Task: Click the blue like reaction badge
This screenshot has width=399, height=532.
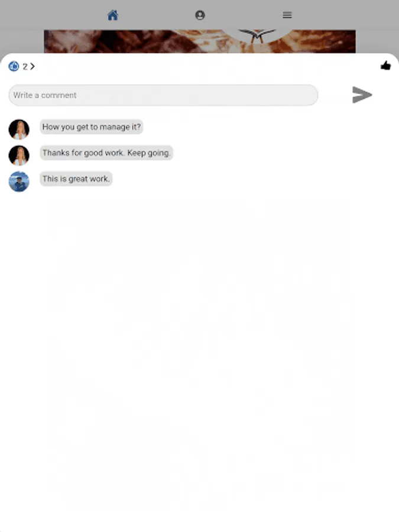Action: (14, 66)
